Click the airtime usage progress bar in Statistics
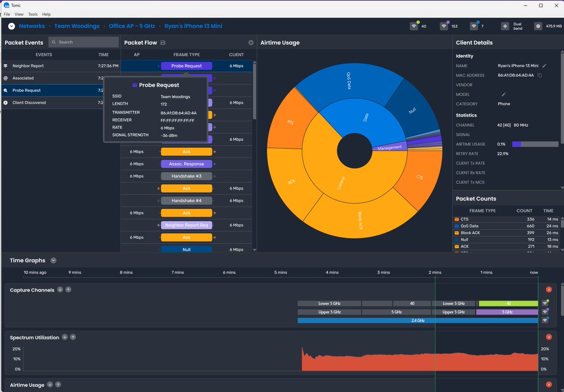The width and height of the screenshot is (564, 392). 534,144
